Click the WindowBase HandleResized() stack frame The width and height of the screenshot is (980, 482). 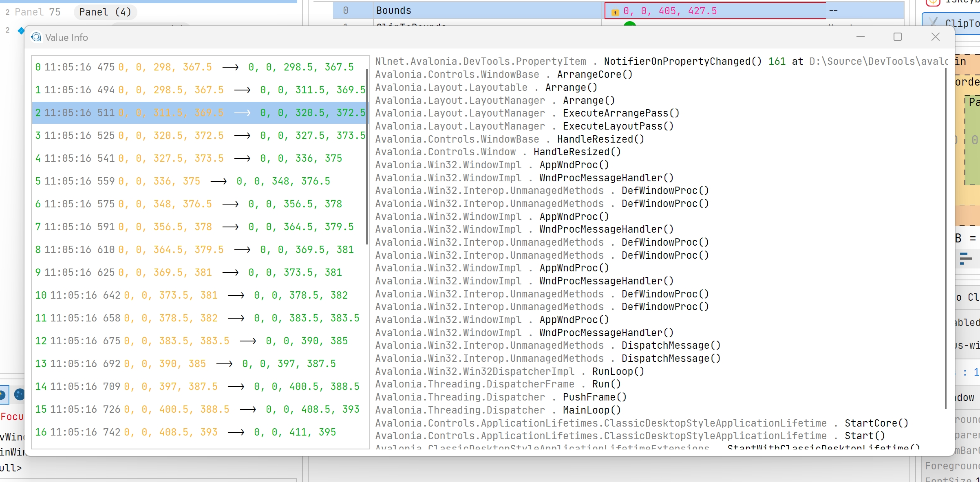coord(510,139)
